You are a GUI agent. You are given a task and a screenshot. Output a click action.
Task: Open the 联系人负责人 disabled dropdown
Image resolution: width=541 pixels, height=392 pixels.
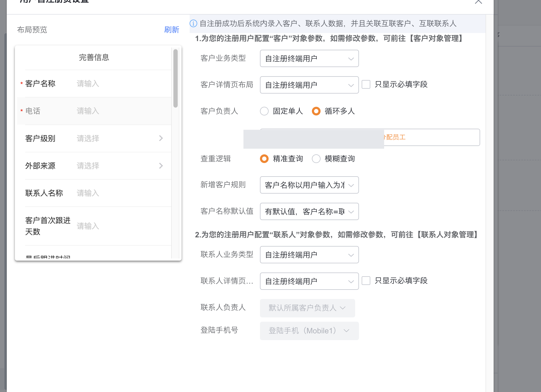pyautogui.click(x=307, y=308)
